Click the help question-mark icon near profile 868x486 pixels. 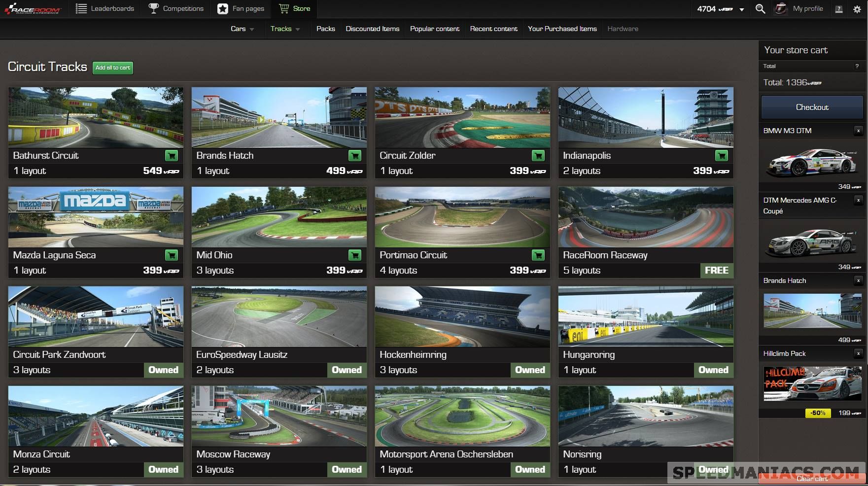click(x=838, y=8)
